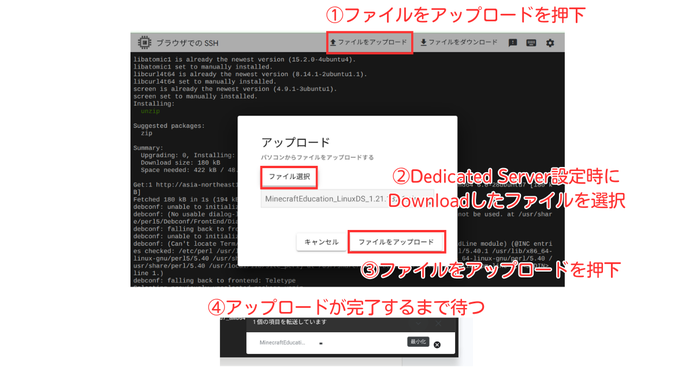Confirm with dialog's ファイルをアップロード button
The width and height of the screenshot is (693, 390).
click(x=396, y=242)
